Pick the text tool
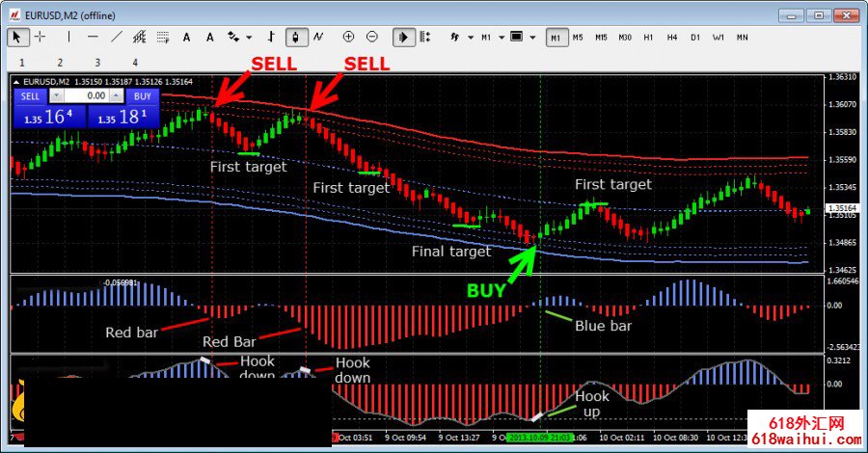The height and width of the screenshot is (453, 868). [x=186, y=37]
